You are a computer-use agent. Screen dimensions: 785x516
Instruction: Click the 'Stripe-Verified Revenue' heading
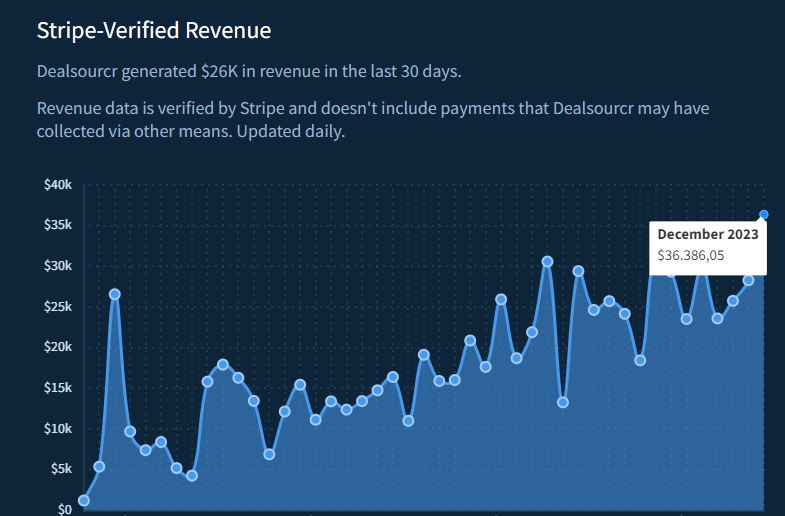154,31
